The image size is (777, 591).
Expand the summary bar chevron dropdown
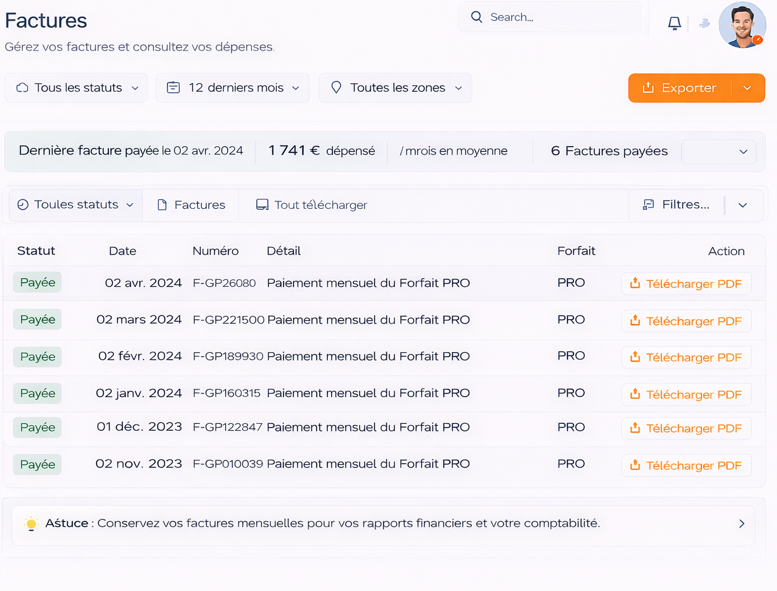point(742,152)
